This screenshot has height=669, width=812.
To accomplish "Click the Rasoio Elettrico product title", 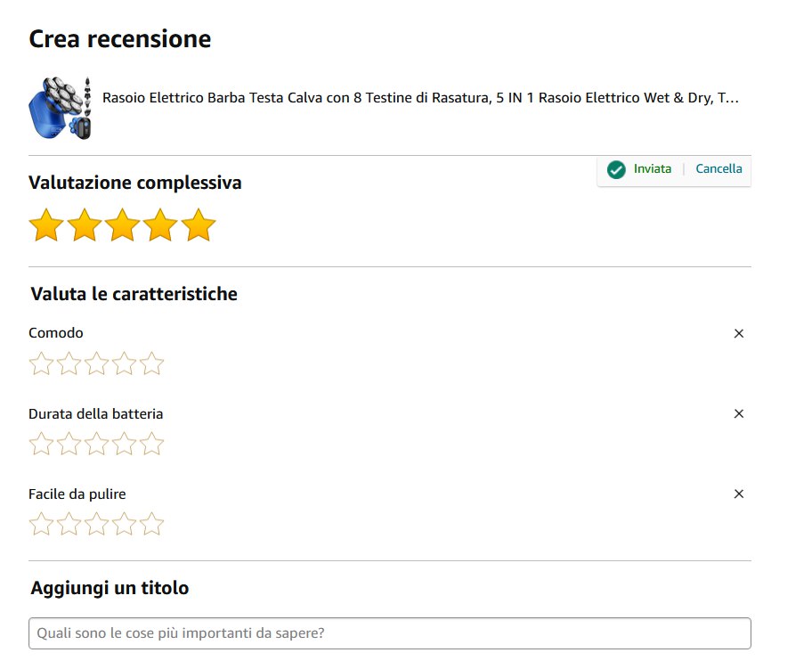I will point(420,98).
